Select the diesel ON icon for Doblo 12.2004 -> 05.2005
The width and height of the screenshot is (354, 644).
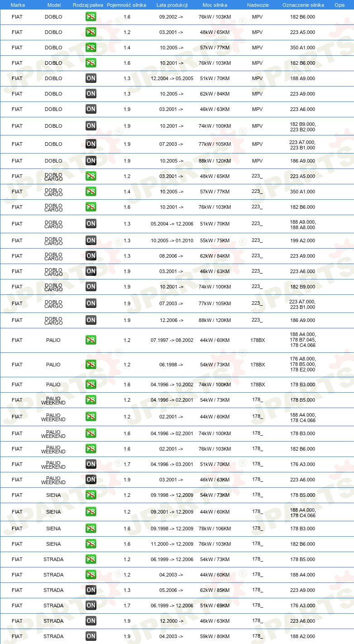(91, 78)
